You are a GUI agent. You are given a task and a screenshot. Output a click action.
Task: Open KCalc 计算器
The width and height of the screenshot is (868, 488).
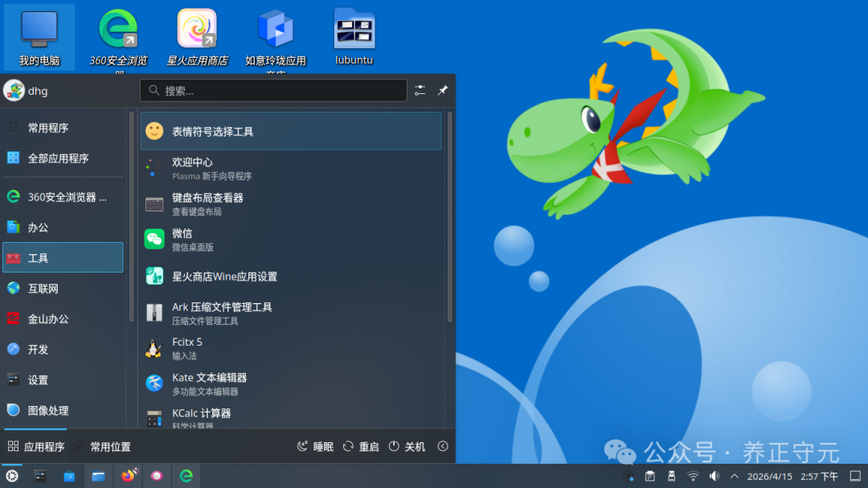tap(291, 416)
